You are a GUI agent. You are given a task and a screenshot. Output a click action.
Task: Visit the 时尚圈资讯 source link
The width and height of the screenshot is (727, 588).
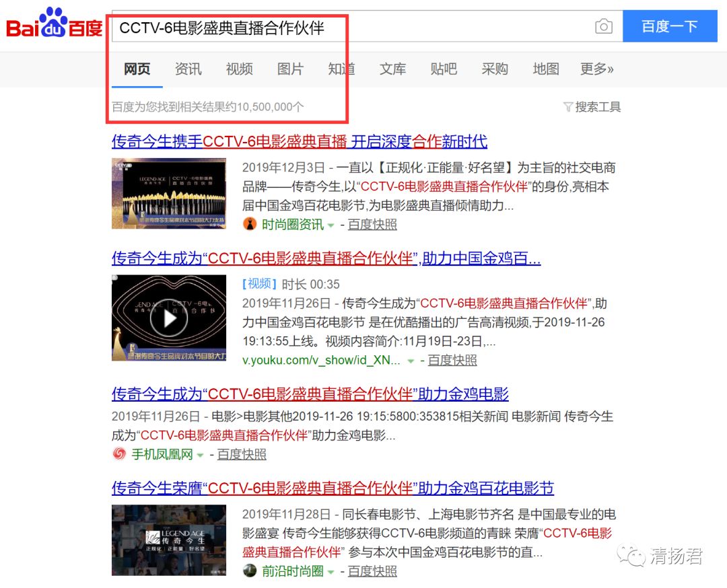(x=293, y=225)
